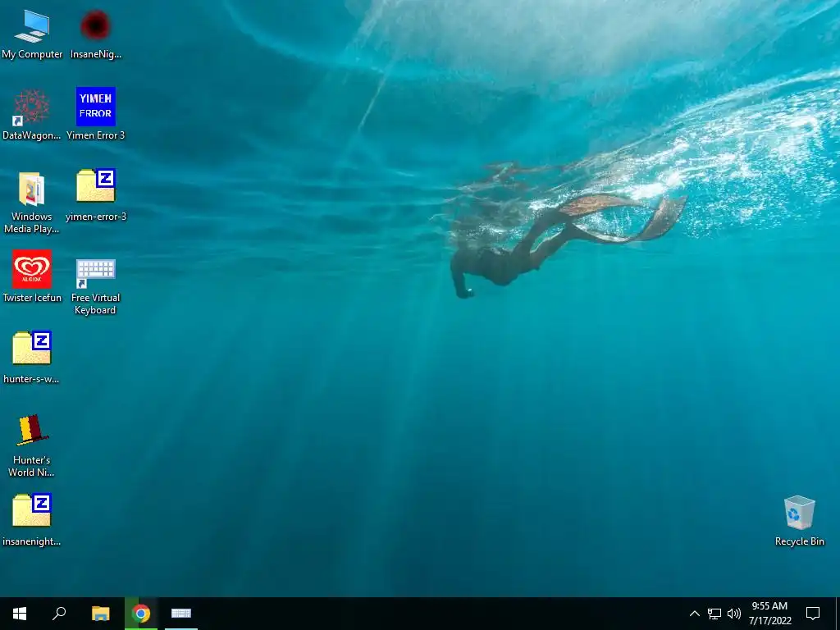Open the volume speaker tray icon
The image size is (840, 630).
[x=734, y=614]
